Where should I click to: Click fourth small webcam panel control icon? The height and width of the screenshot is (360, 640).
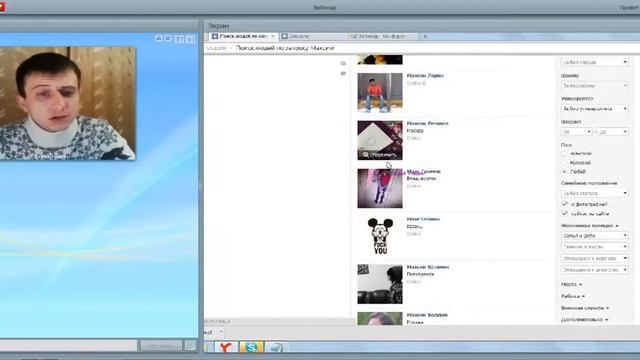click(x=189, y=39)
